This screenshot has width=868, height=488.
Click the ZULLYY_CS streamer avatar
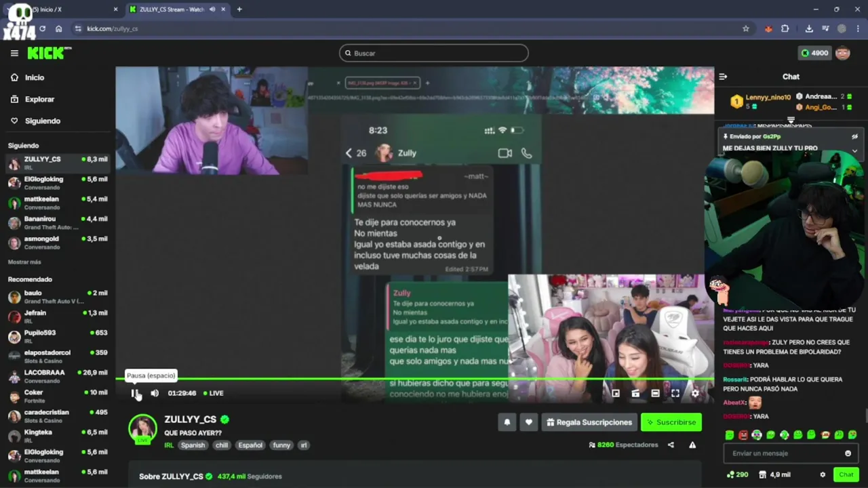click(x=143, y=428)
